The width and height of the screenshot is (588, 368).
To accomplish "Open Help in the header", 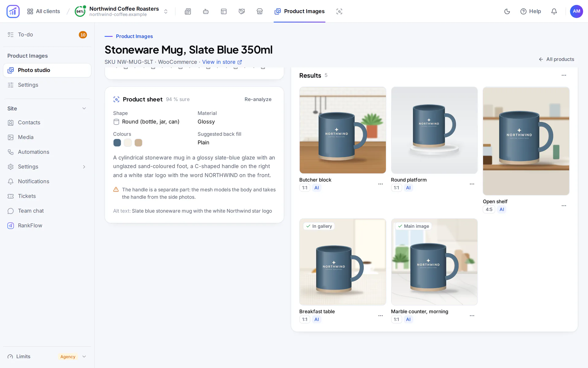I will (531, 11).
